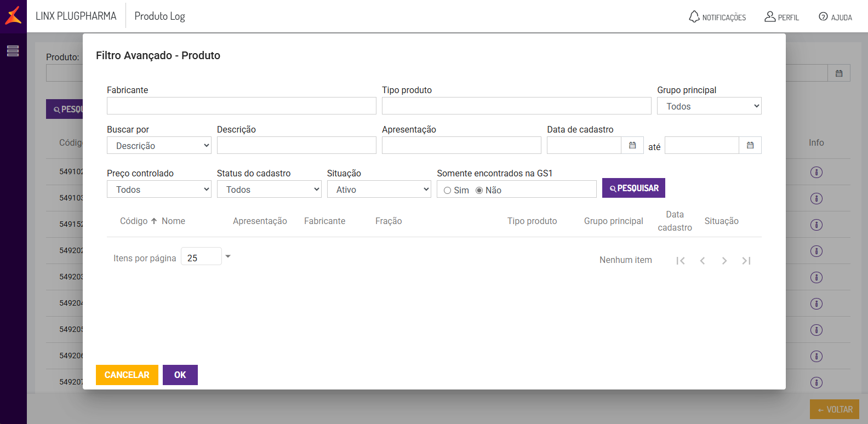868x424 pixels.
Task: Select Não for GS1 filter
Action: [x=479, y=190]
